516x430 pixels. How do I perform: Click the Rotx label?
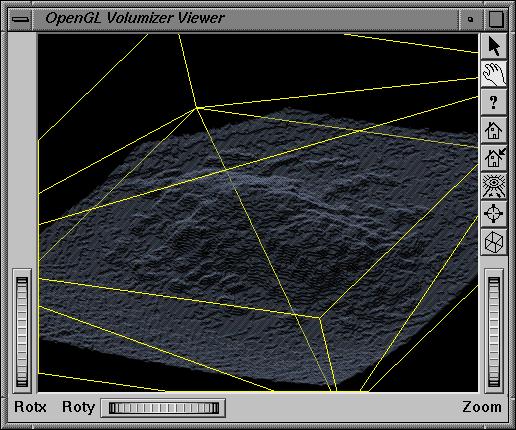(30, 407)
